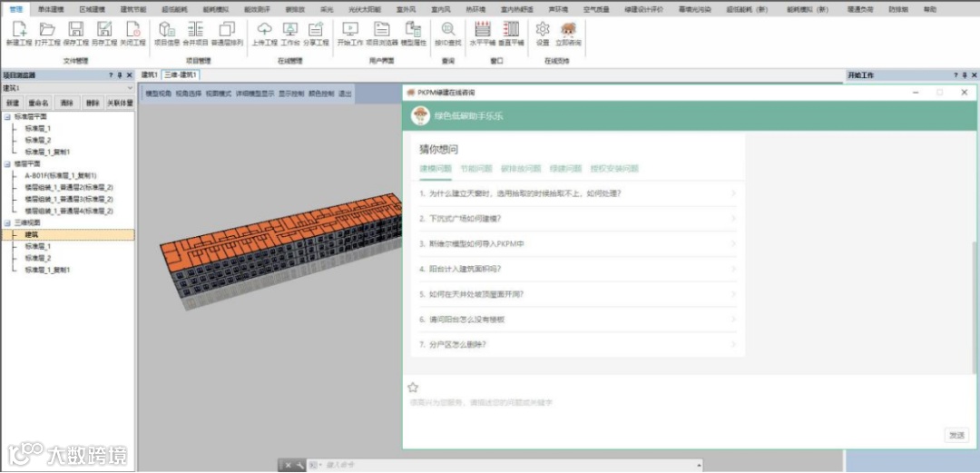This screenshot has height=473, width=980.
Task: Click the 上传工程 upload cloud icon
Action: [x=264, y=29]
